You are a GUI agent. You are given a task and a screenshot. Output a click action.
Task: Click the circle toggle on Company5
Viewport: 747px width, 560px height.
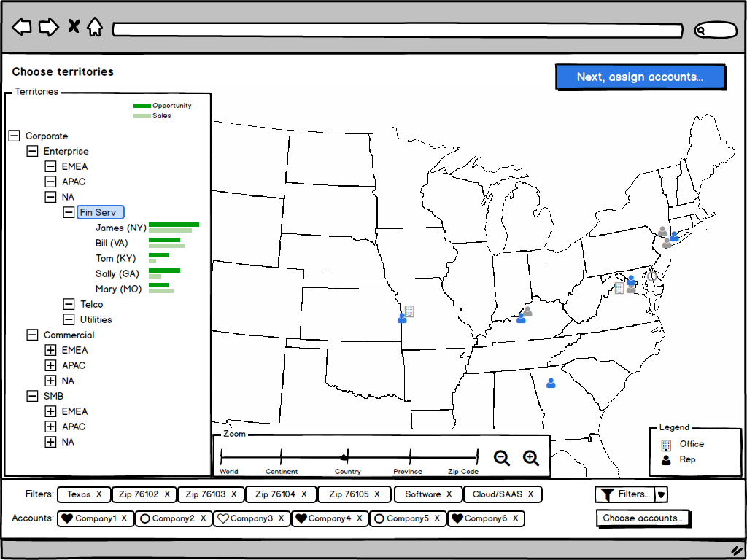(x=379, y=518)
